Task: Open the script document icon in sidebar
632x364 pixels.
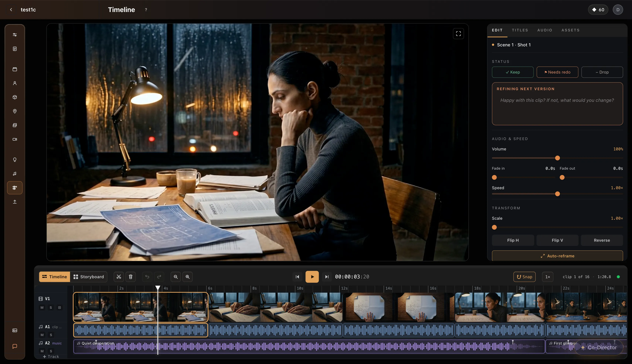Action: pyautogui.click(x=15, y=49)
